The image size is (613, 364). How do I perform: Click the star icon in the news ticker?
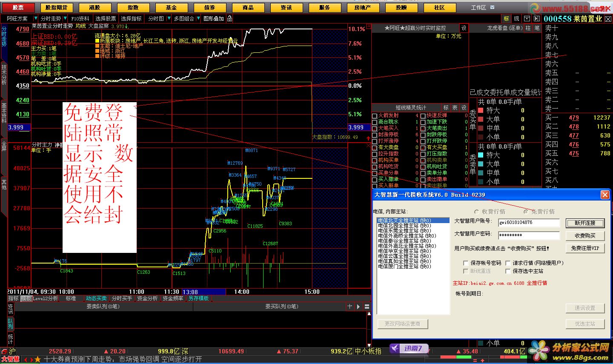click(x=37, y=359)
